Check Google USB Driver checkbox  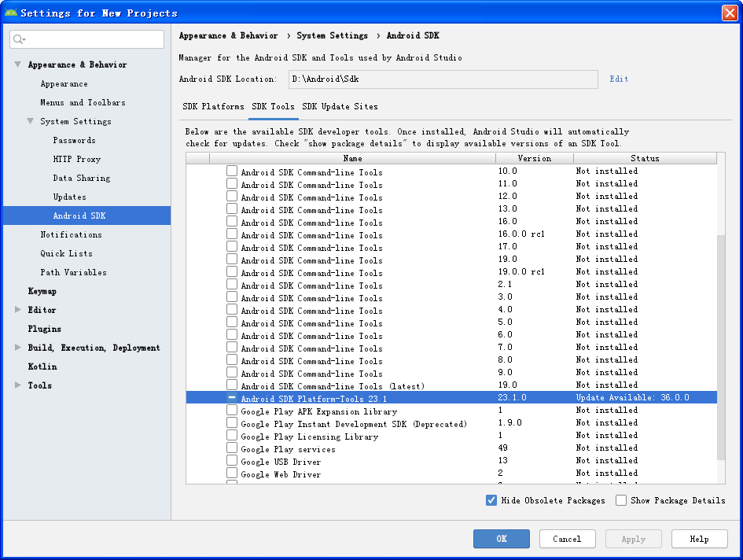pyautogui.click(x=232, y=460)
